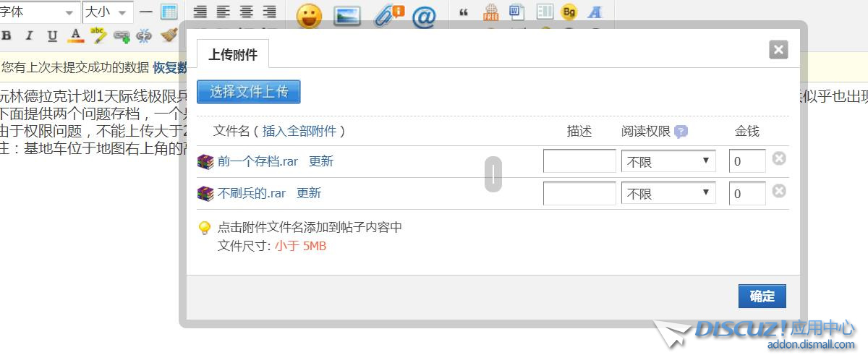The image size is (868, 363).
Task: Click the description field for 前一个存档.rar
Action: click(x=579, y=161)
